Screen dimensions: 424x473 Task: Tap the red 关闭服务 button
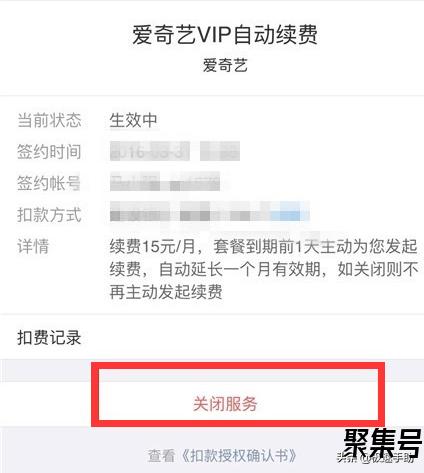(x=225, y=404)
